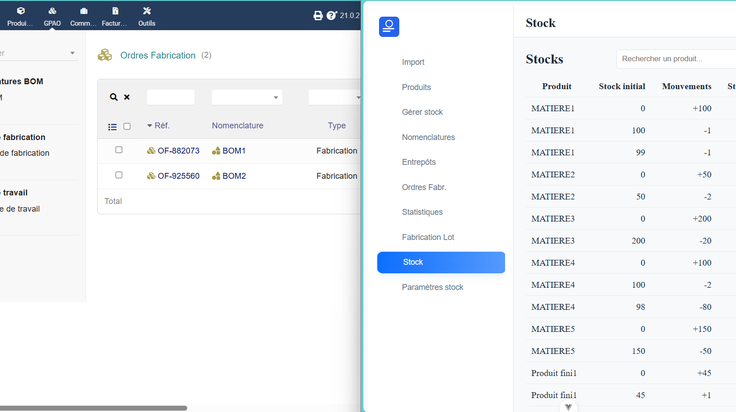Click the print icon in top bar
The width and height of the screenshot is (736, 412).
pyautogui.click(x=318, y=15)
